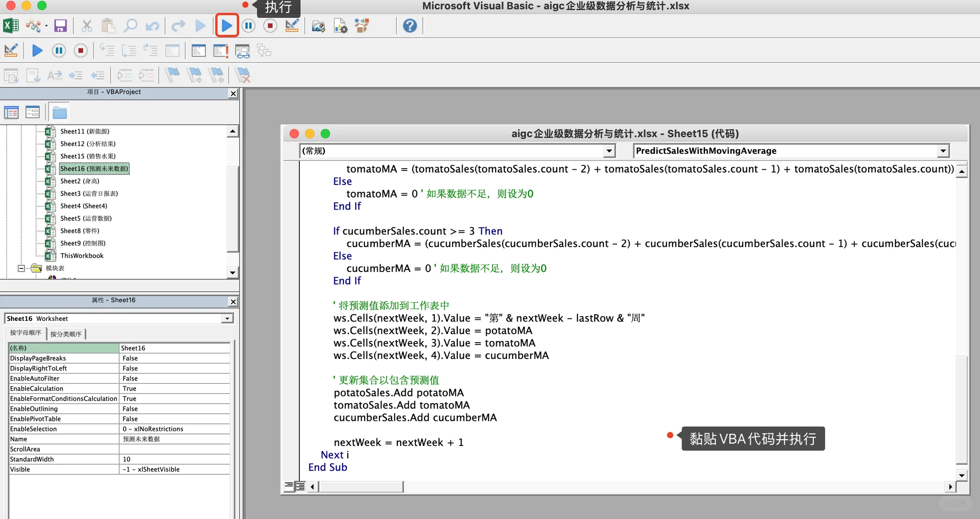This screenshot has width=980, height=519.
Task: Close the VBAProject panel
Action: pos(233,93)
